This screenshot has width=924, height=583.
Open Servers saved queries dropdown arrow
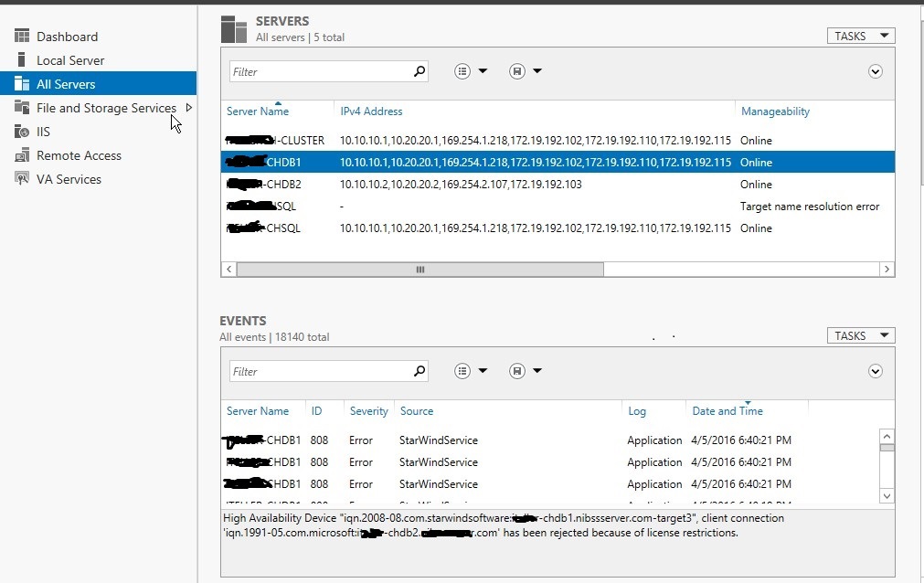coord(536,70)
